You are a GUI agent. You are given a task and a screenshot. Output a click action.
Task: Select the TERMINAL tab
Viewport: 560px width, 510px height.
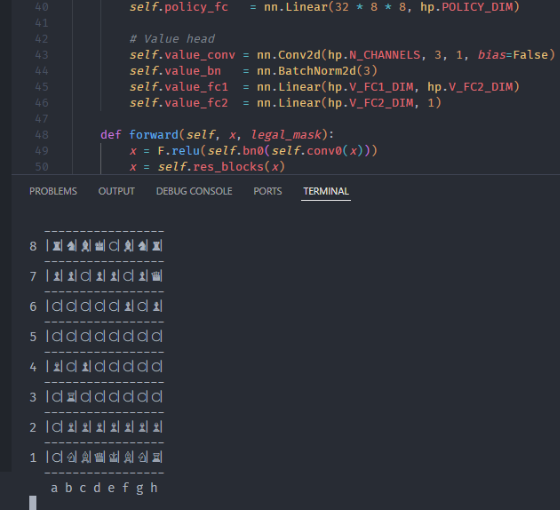pos(326,191)
